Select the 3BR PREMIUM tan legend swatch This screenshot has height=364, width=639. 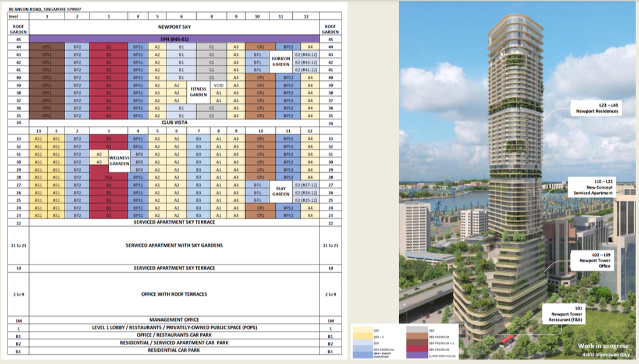click(x=417, y=337)
